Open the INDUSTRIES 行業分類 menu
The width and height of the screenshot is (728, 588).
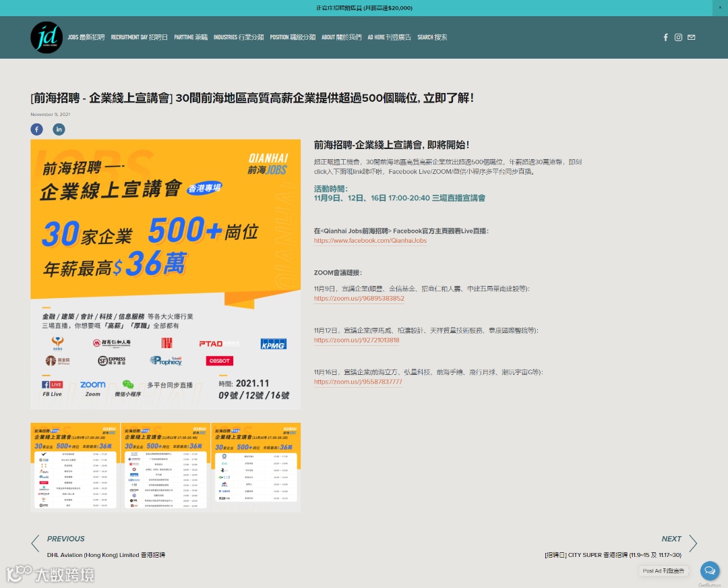click(239, 37)
